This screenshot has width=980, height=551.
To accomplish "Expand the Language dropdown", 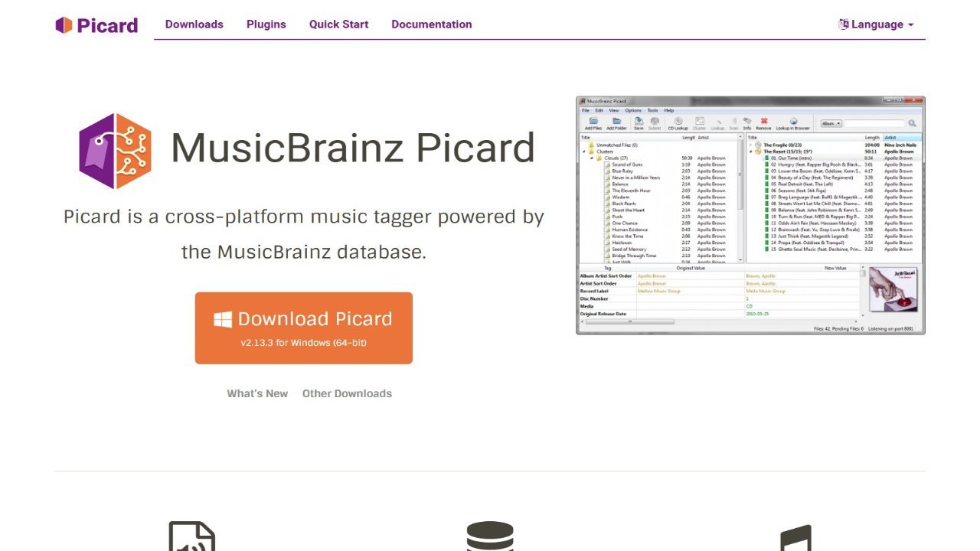I will 877,24.
